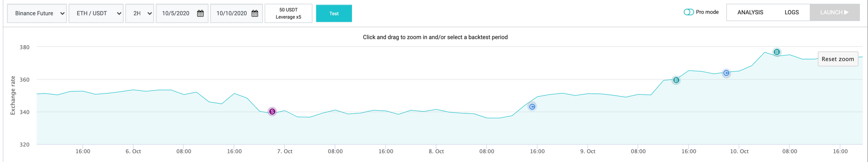
Task: Switch to the LOGS tab
Action: click(x=792, y=12)
